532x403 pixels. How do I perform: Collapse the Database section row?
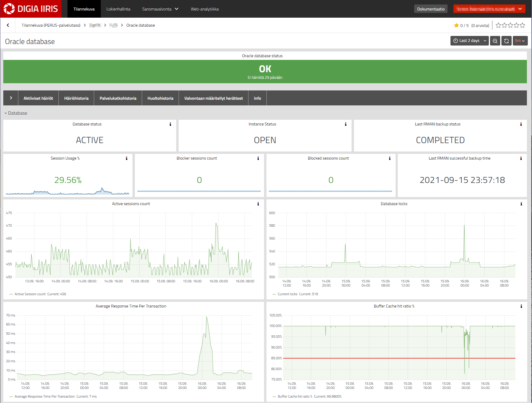pos(16,113)
